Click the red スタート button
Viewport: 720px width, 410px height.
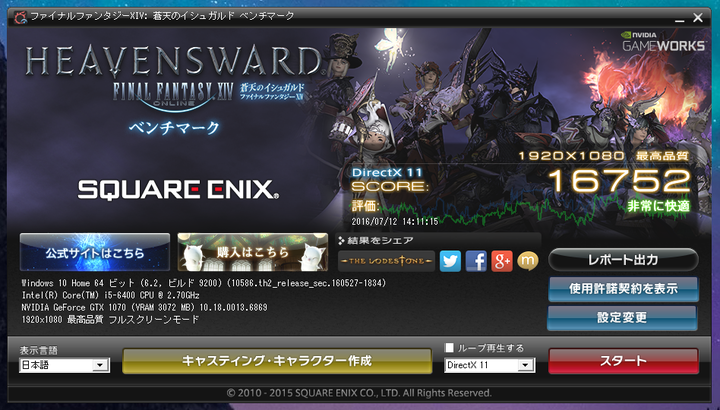tap(623, 361)
